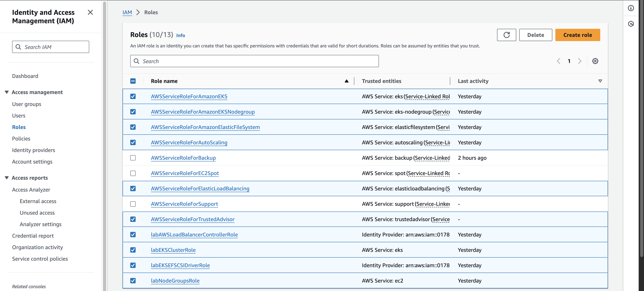Open Users in sidebar
The width and height of the screenshot is (644, 291).
tap(19, 116)
